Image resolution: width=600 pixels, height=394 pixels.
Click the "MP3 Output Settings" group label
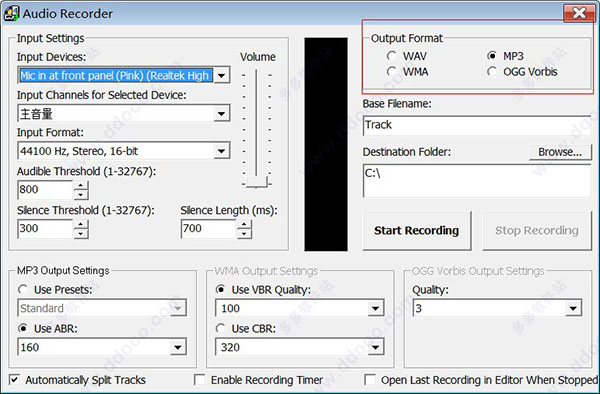(63, 270)
